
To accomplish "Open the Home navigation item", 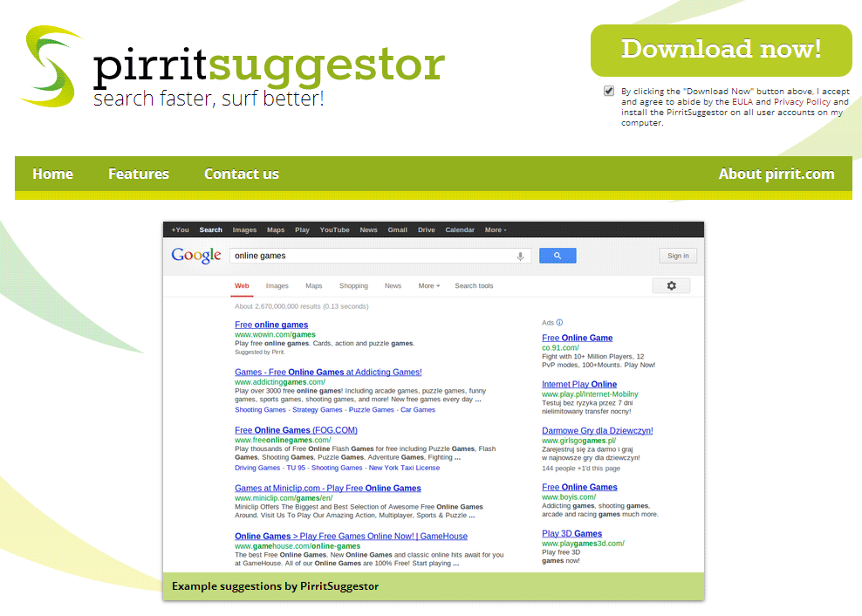I will (x=52, y=174).
